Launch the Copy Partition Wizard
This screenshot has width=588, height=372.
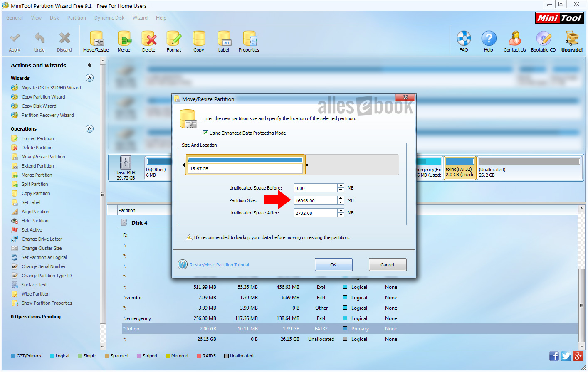(x=43, y=97)
